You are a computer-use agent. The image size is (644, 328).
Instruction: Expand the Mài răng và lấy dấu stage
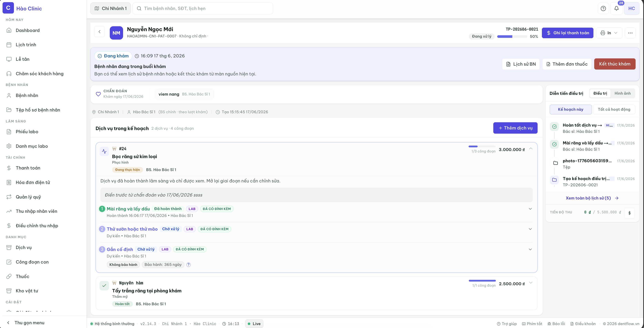530,209
